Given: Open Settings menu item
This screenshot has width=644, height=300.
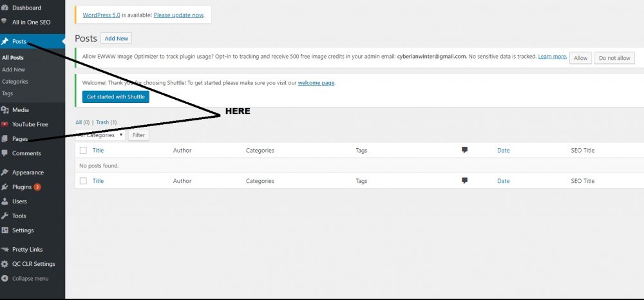Looking at the screenshot, I should coord(23,230).
